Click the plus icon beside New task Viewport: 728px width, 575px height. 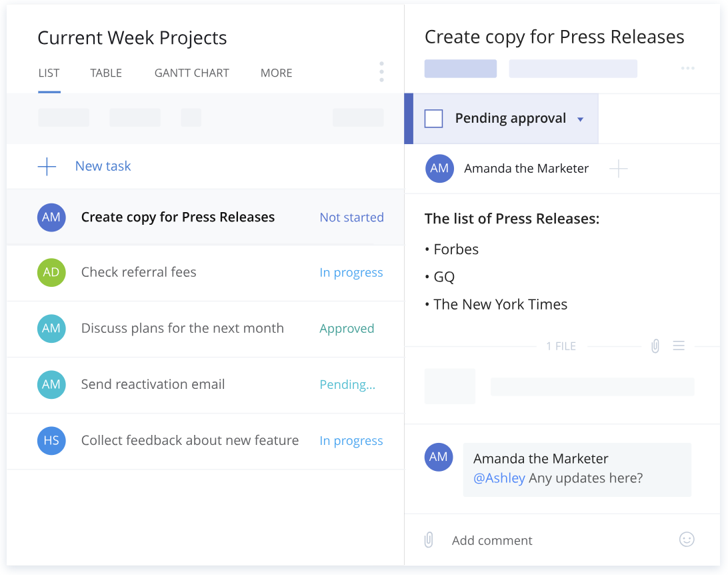tap(47, 167)
